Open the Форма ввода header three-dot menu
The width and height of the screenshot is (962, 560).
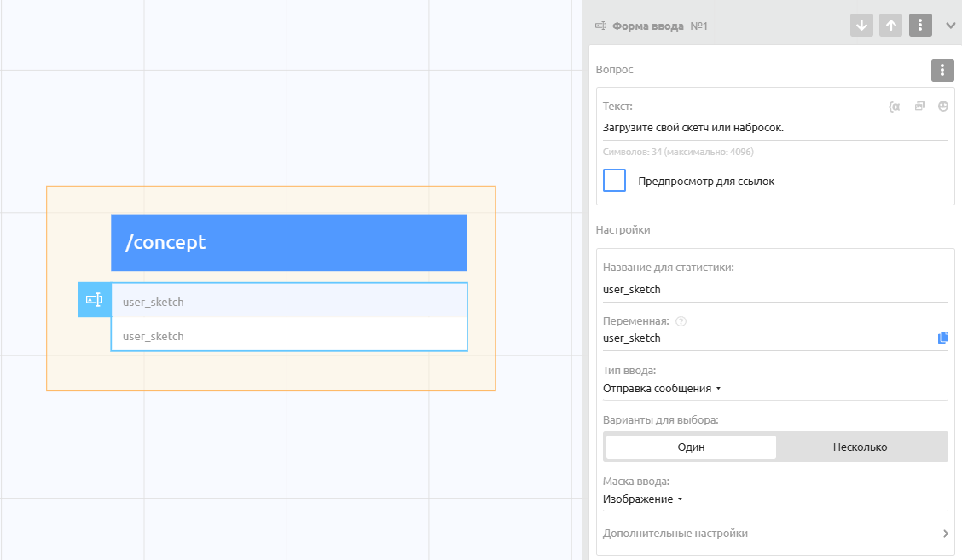[920, 26]
